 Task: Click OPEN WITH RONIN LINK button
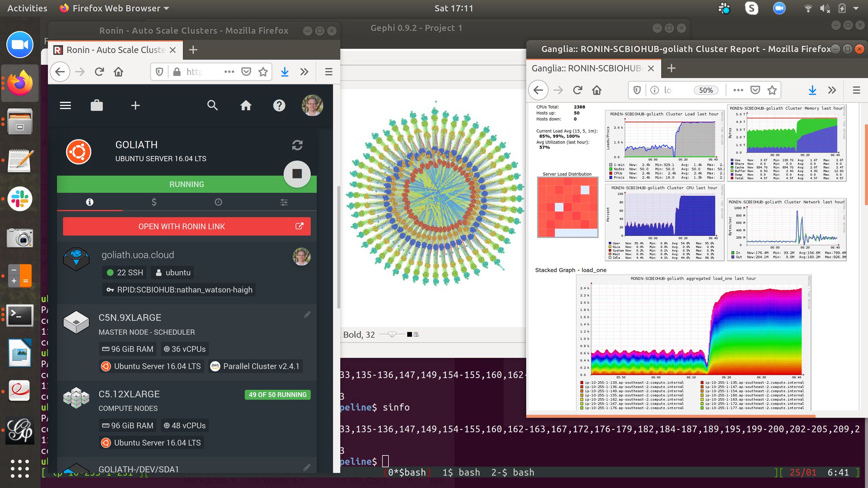(186, 227)
